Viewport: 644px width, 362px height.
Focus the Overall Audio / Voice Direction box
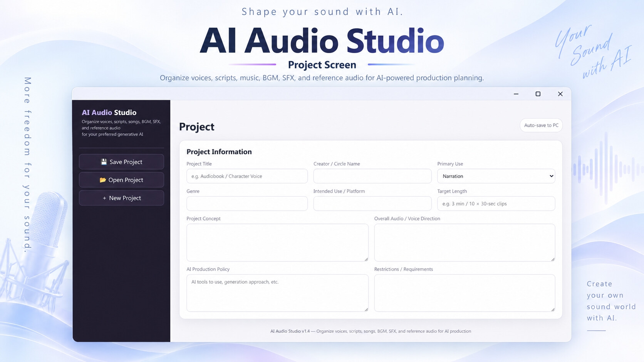click(x=465, y=243)
